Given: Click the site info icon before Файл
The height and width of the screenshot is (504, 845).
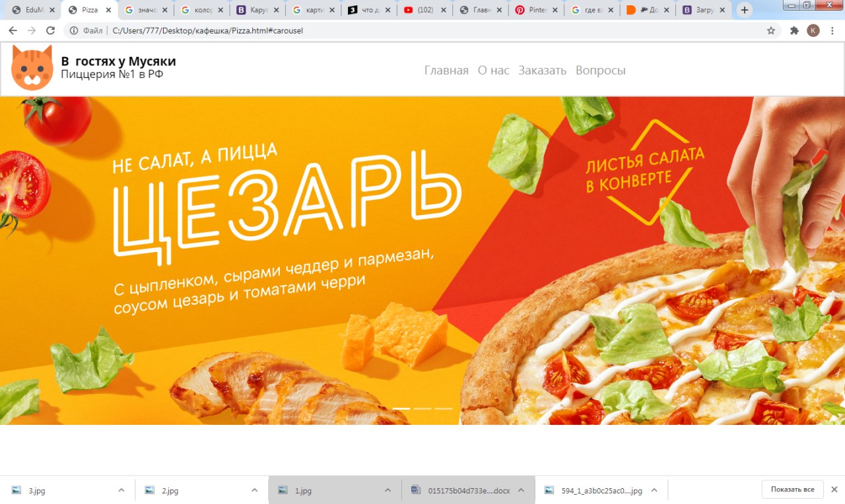Looking at the screenshot, I should [x=74, y=30].
